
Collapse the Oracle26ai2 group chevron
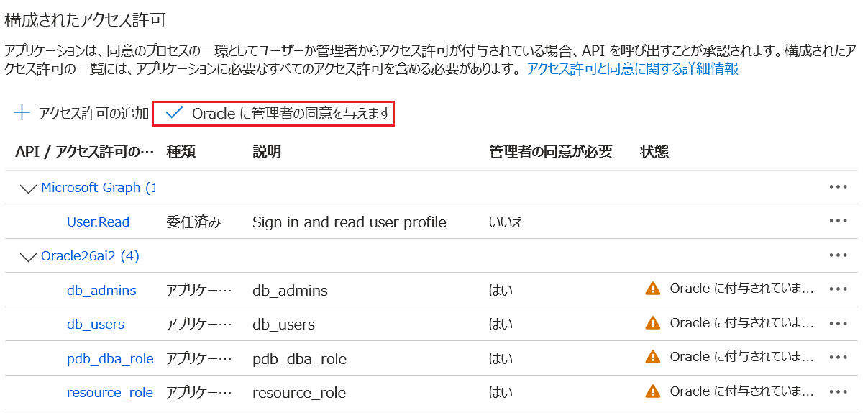pyautogui.click(x=29, y=257)
